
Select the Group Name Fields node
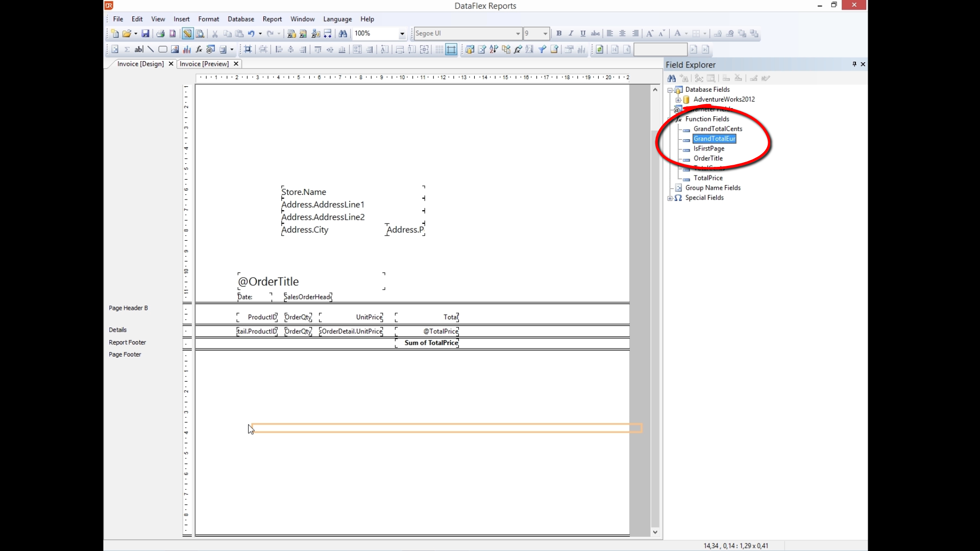pos(713,188)
